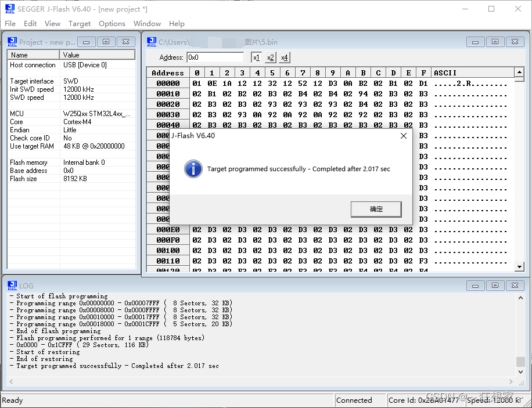Click the LOG vertical scrollbar thumb

pos(521,362)
